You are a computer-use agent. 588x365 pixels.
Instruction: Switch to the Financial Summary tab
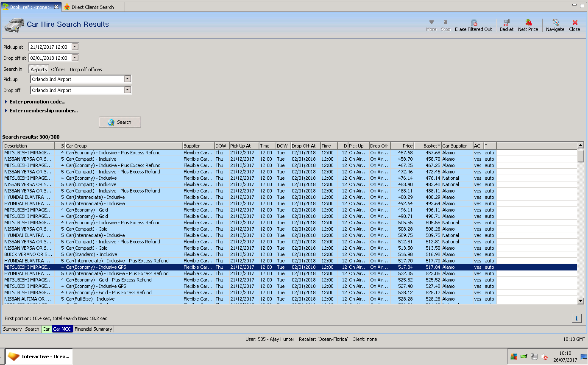tap(93, 329)
